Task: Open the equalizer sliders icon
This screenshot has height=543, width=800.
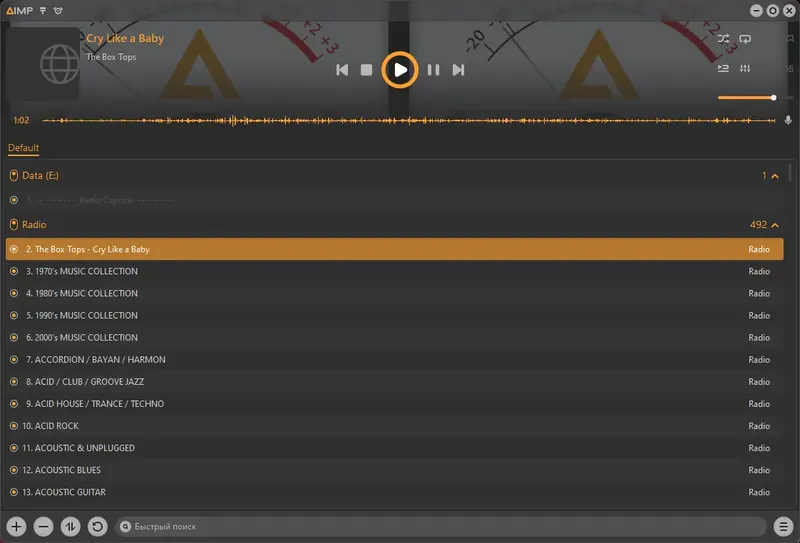Action: pyautogui.click(x=745, y=68)
